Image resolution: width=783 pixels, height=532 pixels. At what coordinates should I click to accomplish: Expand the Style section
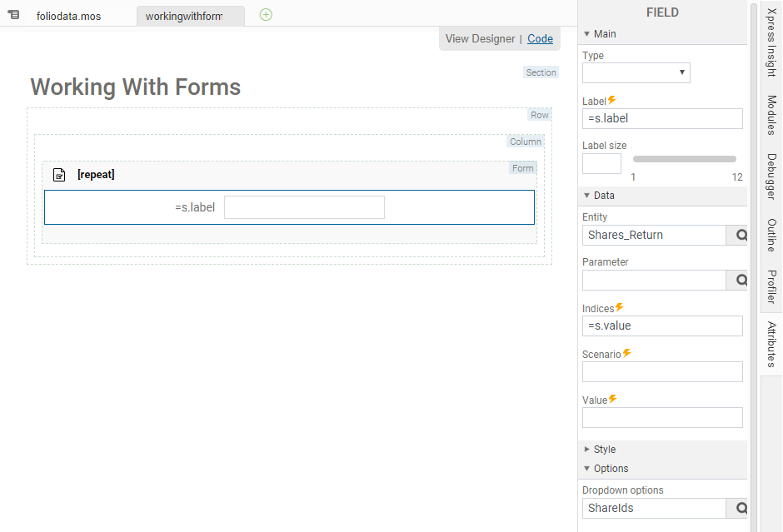tap(587, 450)
